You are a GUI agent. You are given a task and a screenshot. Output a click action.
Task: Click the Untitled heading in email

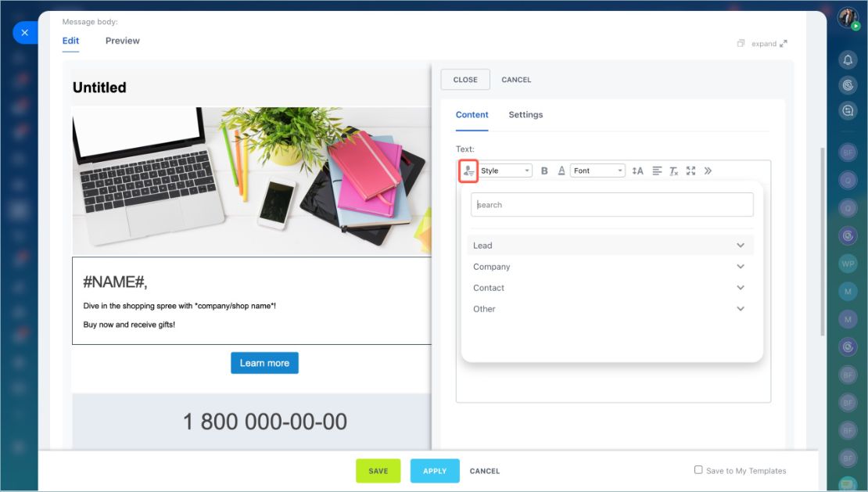pos(99,88)
